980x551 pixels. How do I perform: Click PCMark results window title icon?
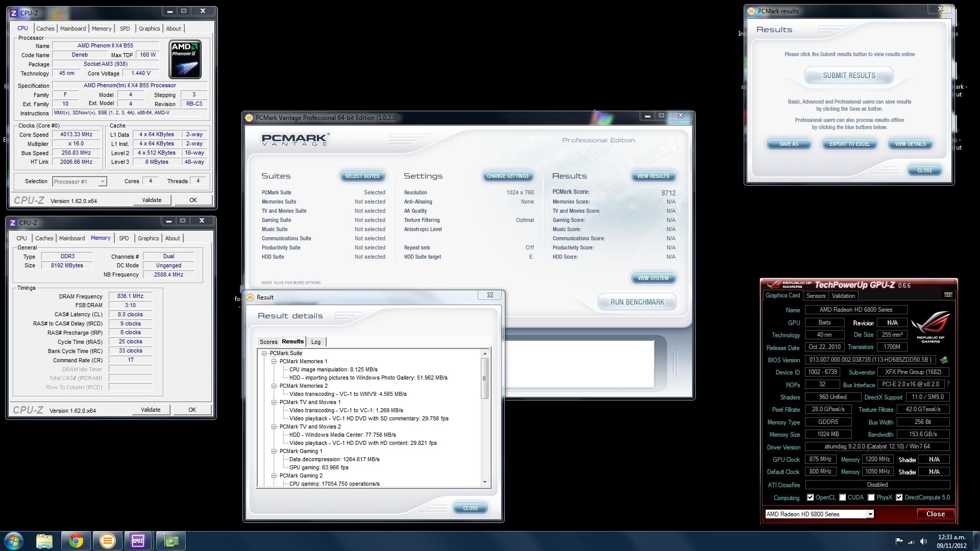(751, 11)
